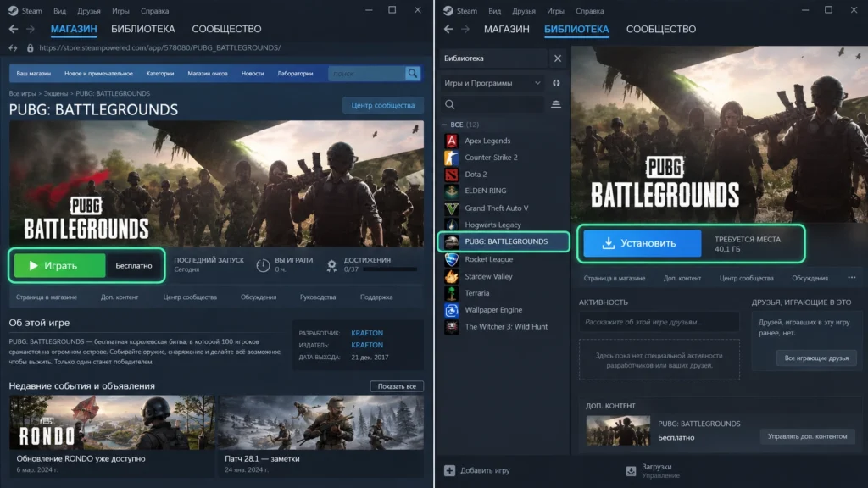Click the ELDEN RING game icon
Image resolution: width=868 pixels, height=488 pixels.
[452, 191]
